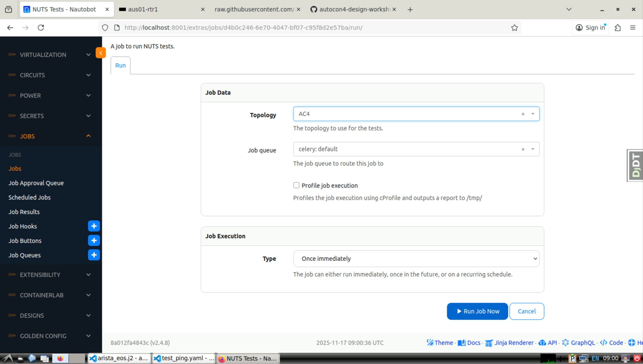Click the plus icon next to Job Hooks
Viewport: 643px width, 364px height.
click(94, 226)
